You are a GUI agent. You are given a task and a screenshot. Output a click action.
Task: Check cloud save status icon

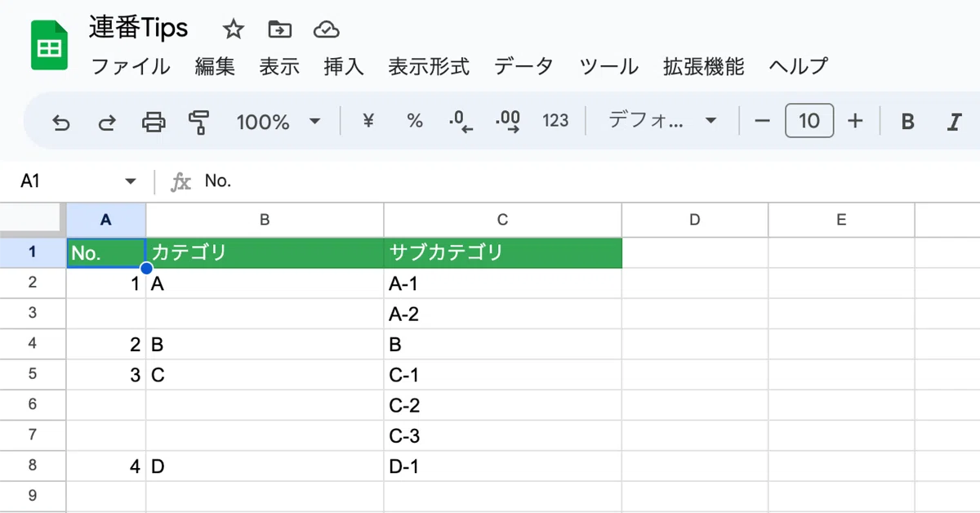coord(327,30)
